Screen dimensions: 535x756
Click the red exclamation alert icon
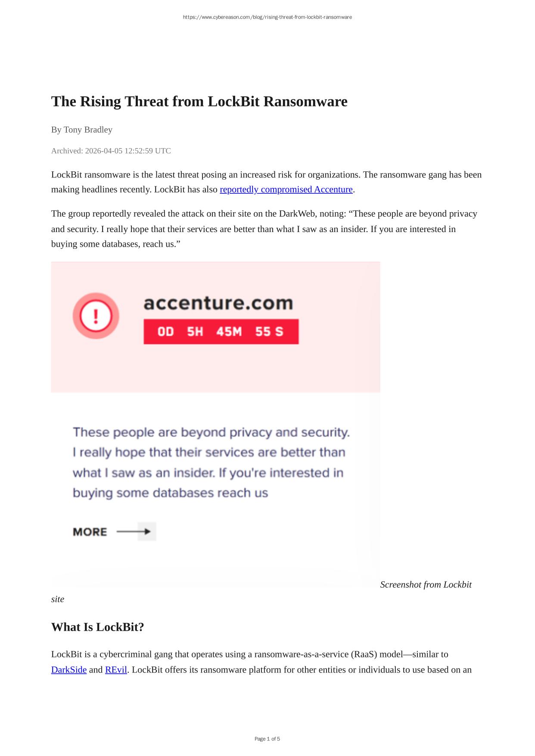pos(96,316)
